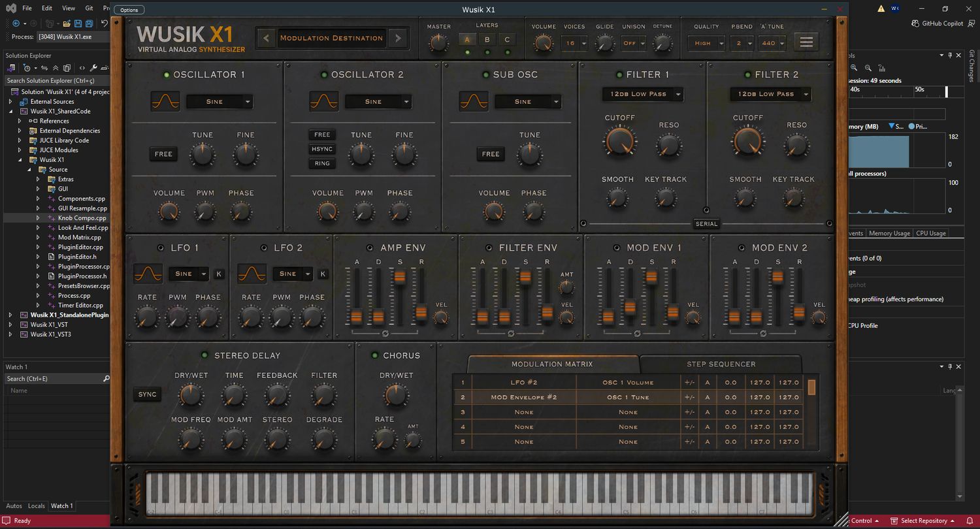980x529 pixels.
Task: Click Zoom Out magnifier in Diagnostic Tools
Action: 868,68
